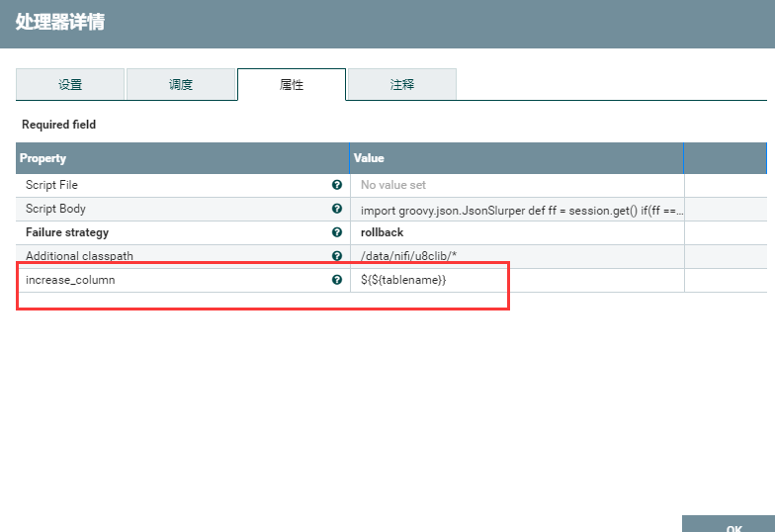Select the 属性 tab
Viewport: 775px width, 532px height.
click(292, 85)
